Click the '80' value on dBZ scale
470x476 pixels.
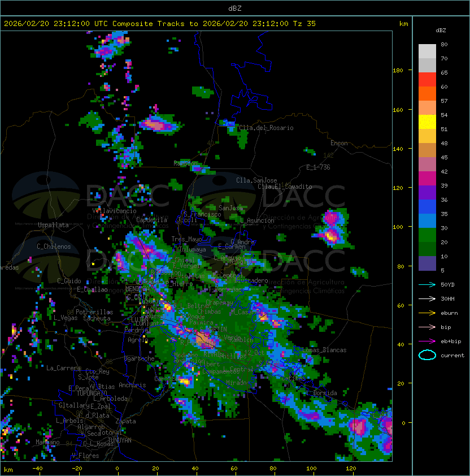444,44
